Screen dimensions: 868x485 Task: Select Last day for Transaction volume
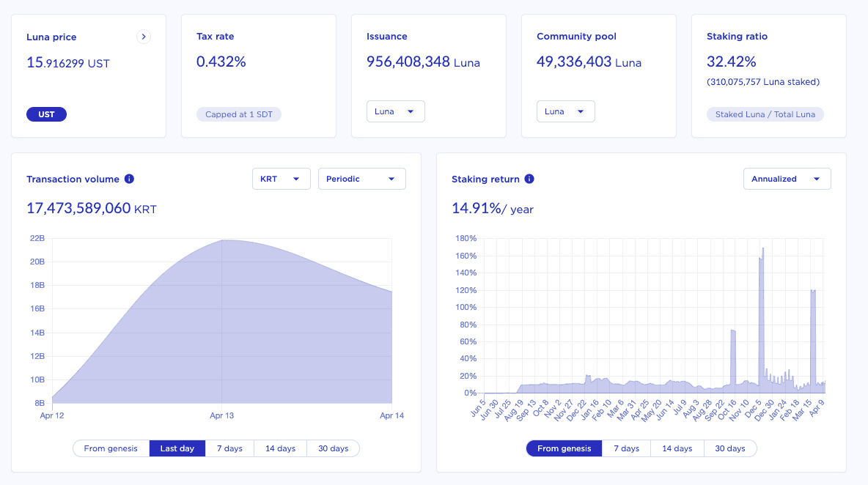(177, 448)
